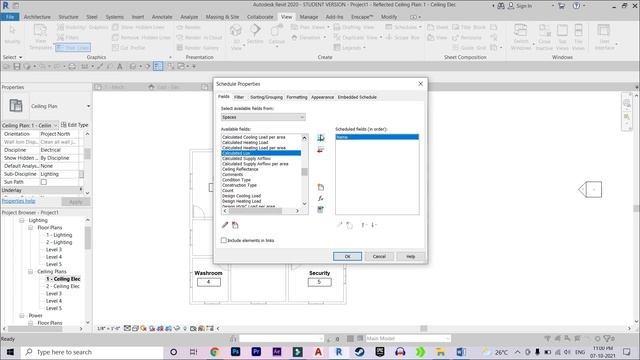640x360 pixels.
Task: Expand the Select dropdown below Modify
Action: (x=13, y=57)
